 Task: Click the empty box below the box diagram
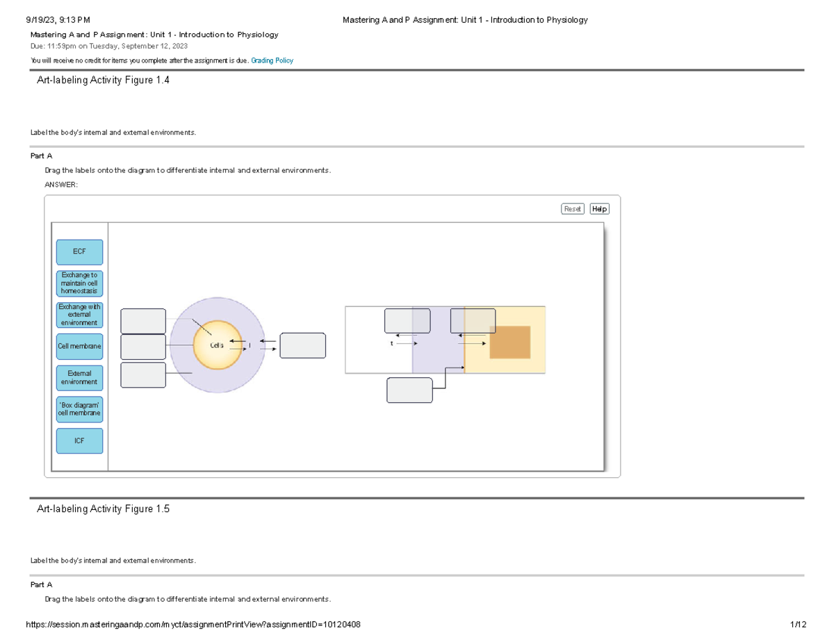tap(409, 390)
